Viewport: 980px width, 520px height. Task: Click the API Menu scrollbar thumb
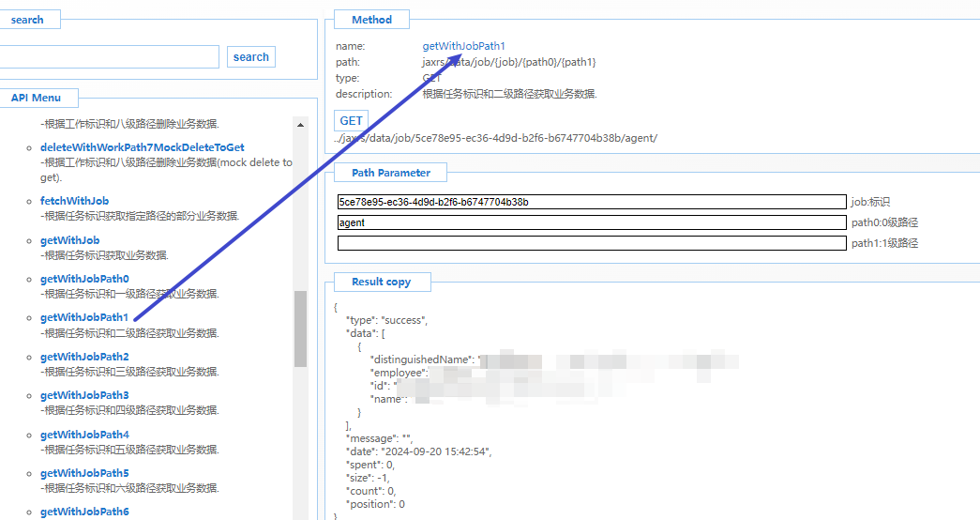pos(301,329)
